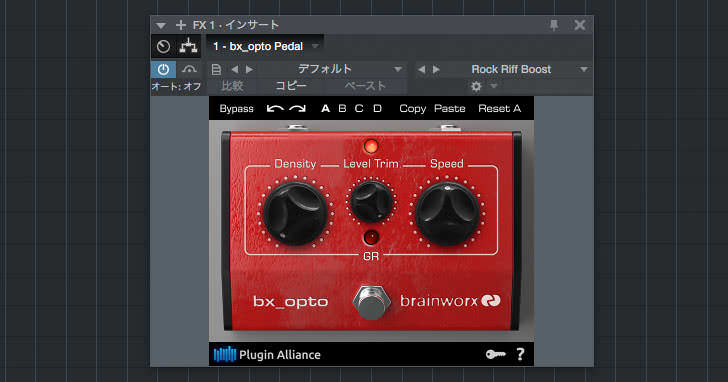The image size is (728, 382).
Task: Pin the FX 1 insert window
Action: [x=554, y=25]
